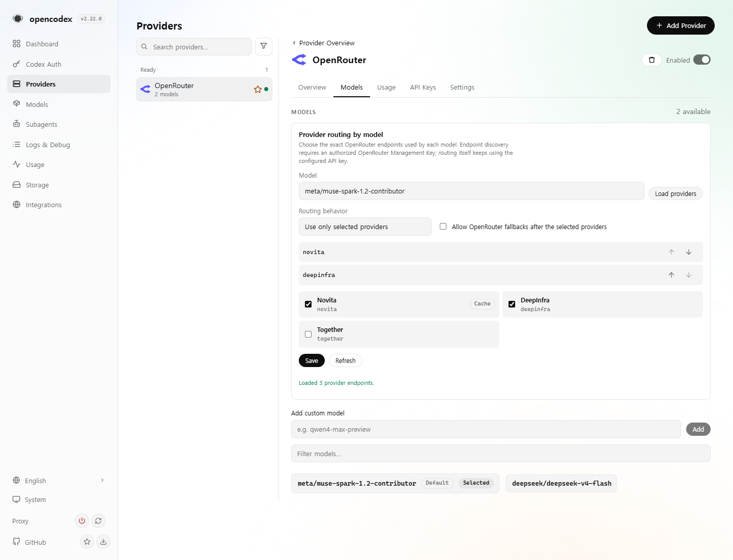Image resolution: width=733 pixels, height=560 pixels.
Task: Switch to the Usage tab
Action: (x=386, y=88)
